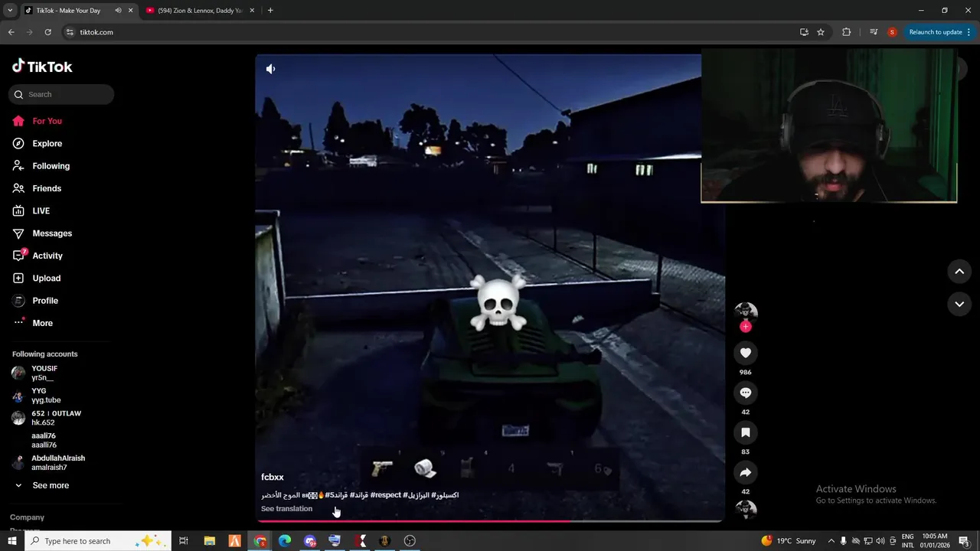Open the media controls icon in Chrome
The image size is (980, 551).
point(874,32)
